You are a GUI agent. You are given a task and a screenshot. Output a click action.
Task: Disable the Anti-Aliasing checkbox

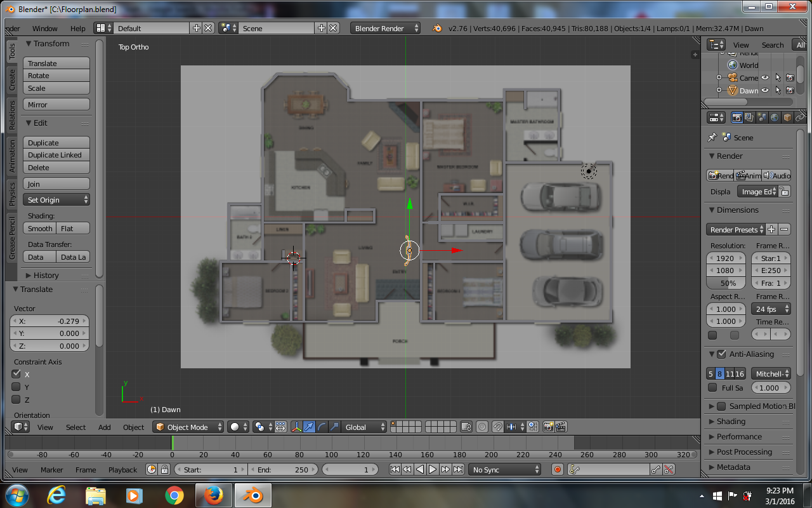coord(721,354)
